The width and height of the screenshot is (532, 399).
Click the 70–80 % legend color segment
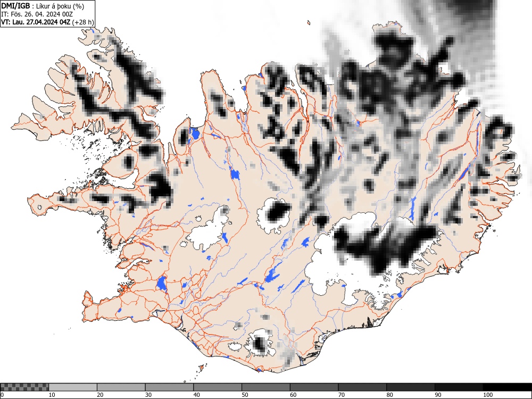[x=362, y=387]
